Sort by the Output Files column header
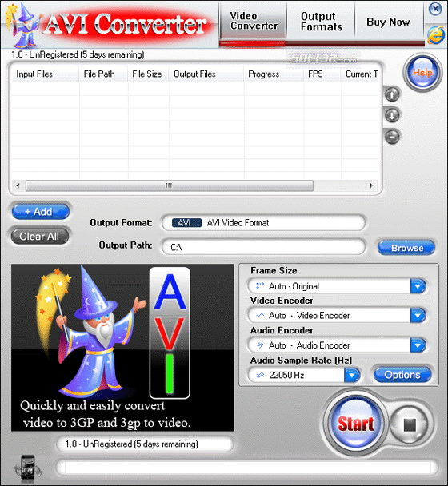The width and height of the screenshot is (448, 486). (206, 74)
